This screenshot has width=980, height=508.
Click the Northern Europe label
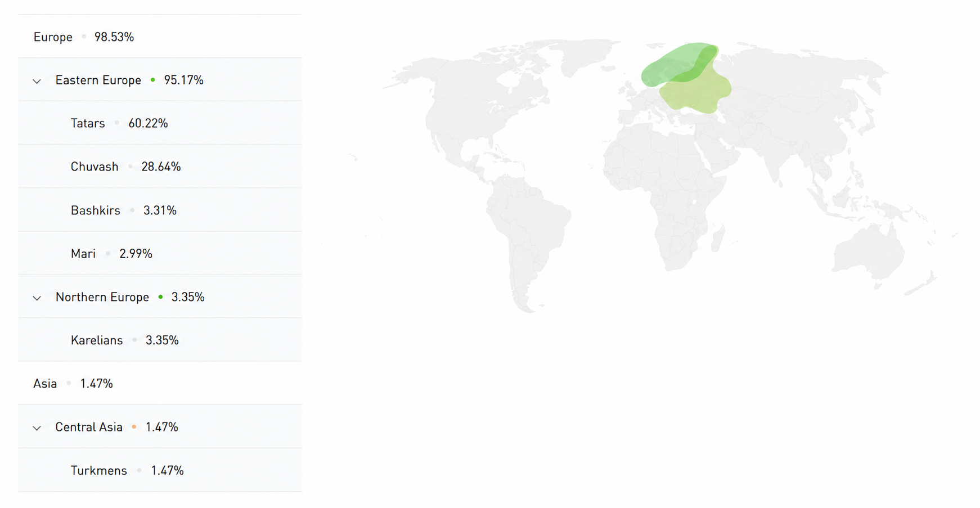[x=102, y=296]
